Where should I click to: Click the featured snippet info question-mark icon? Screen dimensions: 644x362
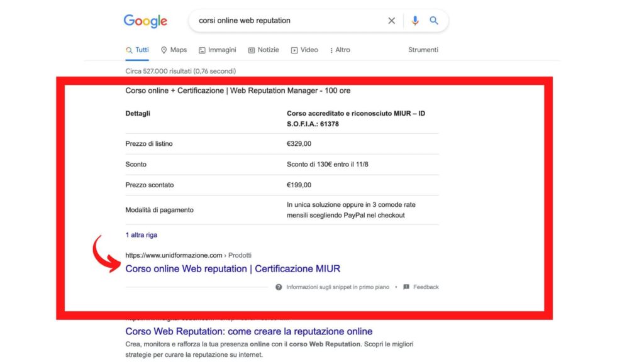click(x=279, y=287)
